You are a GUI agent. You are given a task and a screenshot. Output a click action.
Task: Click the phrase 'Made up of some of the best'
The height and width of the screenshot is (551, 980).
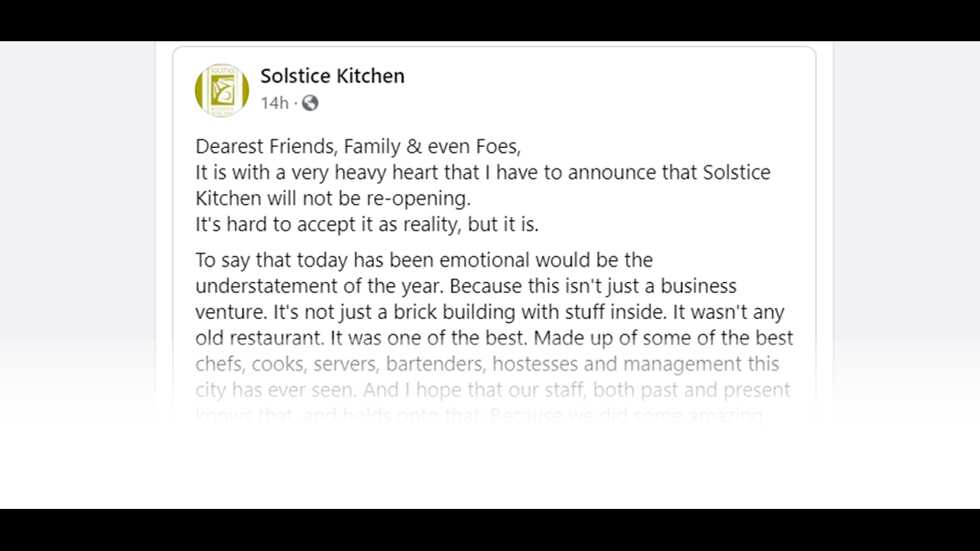click(663, 338)
